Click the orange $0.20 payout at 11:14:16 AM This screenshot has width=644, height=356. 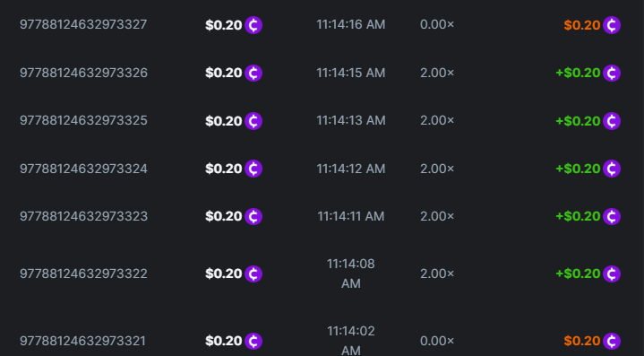tap(582, 25)
